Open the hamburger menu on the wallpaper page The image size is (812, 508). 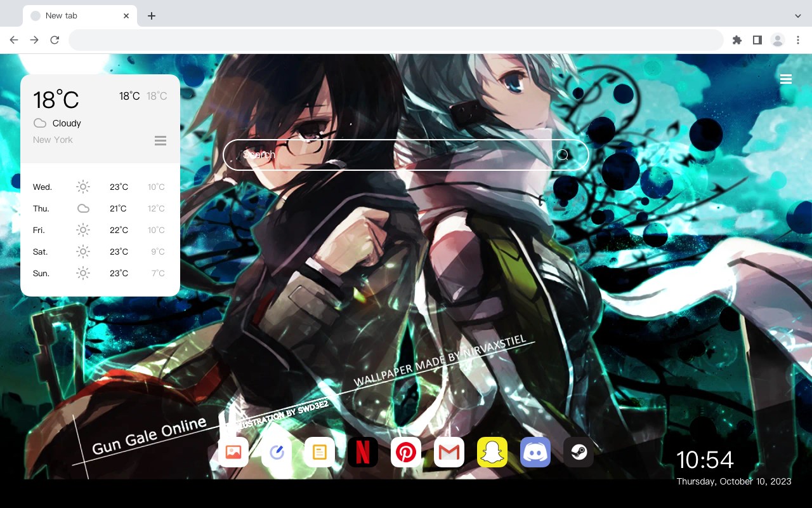tap(786, 79)
